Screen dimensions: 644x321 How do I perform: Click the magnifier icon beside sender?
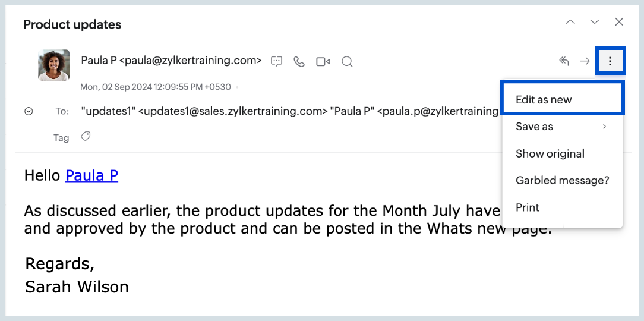click(x=348, y=61)
